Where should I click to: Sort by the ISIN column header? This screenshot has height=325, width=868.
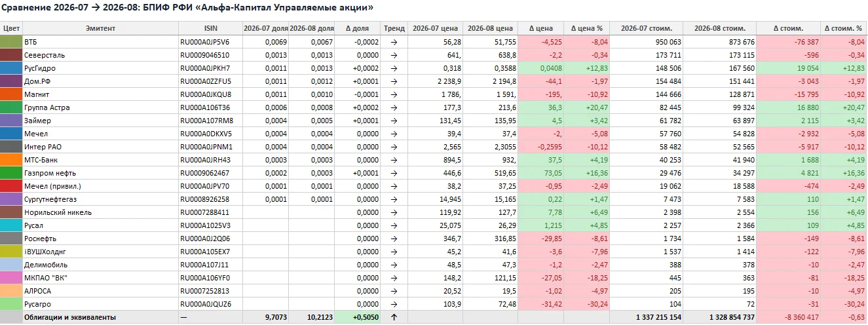tap(210, 28)
